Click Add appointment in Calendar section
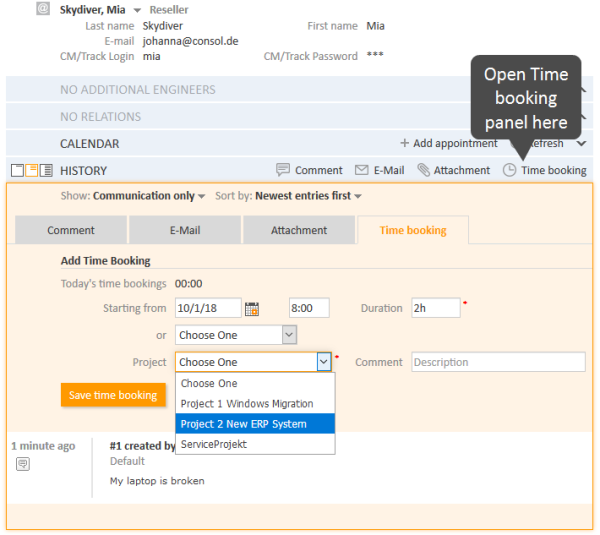The height and width of the screenshot is (535, 600). 455,144
